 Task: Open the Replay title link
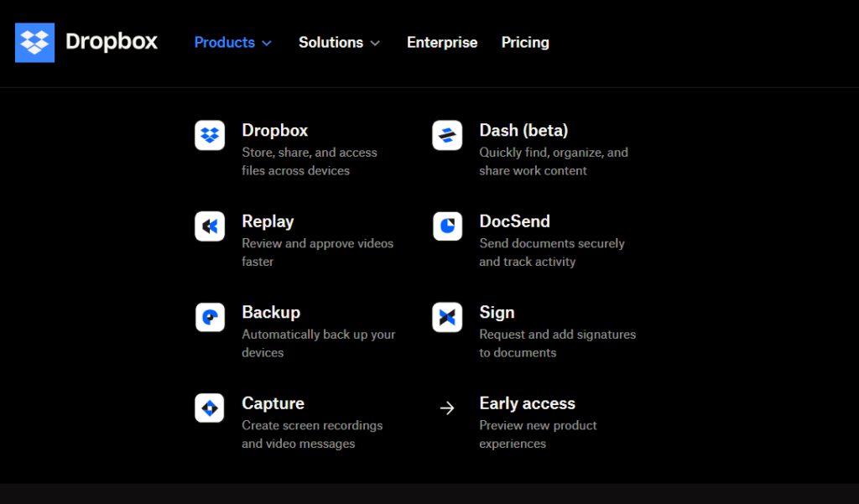(268, 221)
